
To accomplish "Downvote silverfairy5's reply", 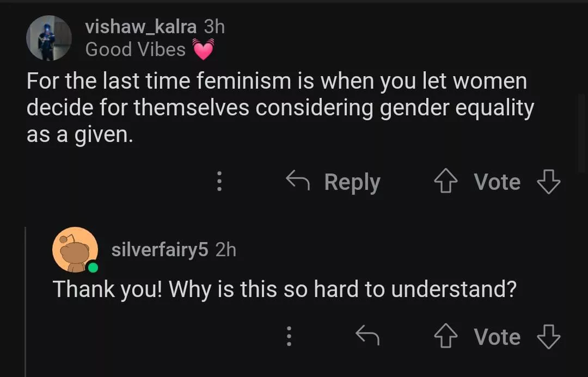I will coord(548,337).
